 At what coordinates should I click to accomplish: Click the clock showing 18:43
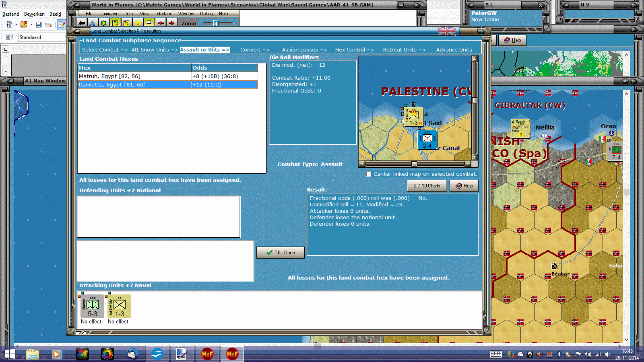click(x=627, y=351)
